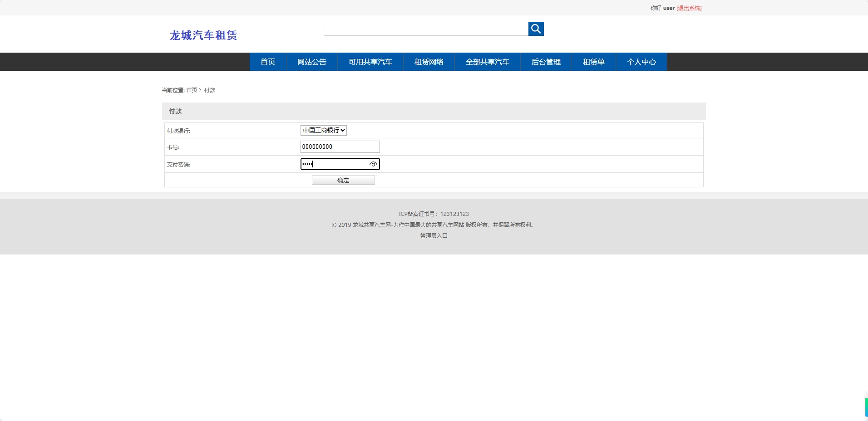Click 首页 in the breadcrumb trail
868x421 pixels.
[192, 90]
